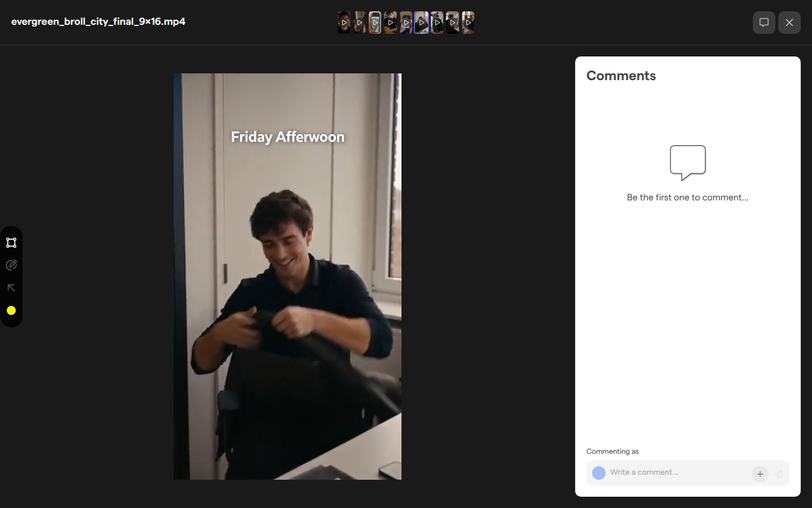Screen dimensions: 812x508
Task: Send the comment with paper plane icon
Action: 779,474
